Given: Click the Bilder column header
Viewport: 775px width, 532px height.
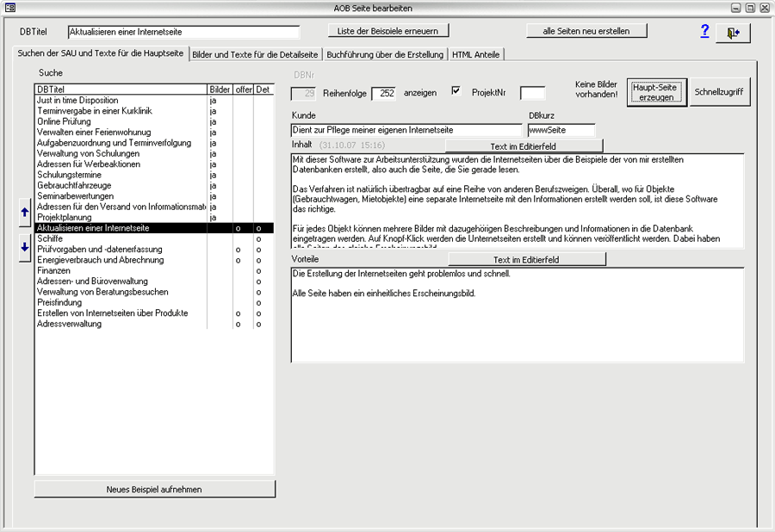Looking at the screenshot, I should click(x=220, y=90).
